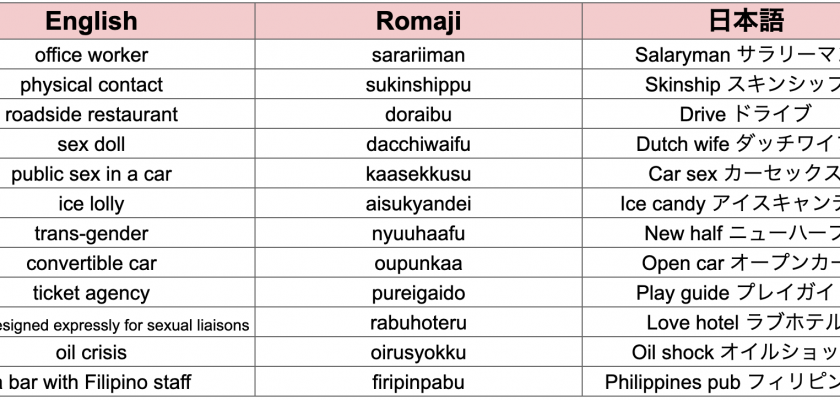The image size is (840, 400).
Task: Click the Romaji column header
Action: point(418,21)
